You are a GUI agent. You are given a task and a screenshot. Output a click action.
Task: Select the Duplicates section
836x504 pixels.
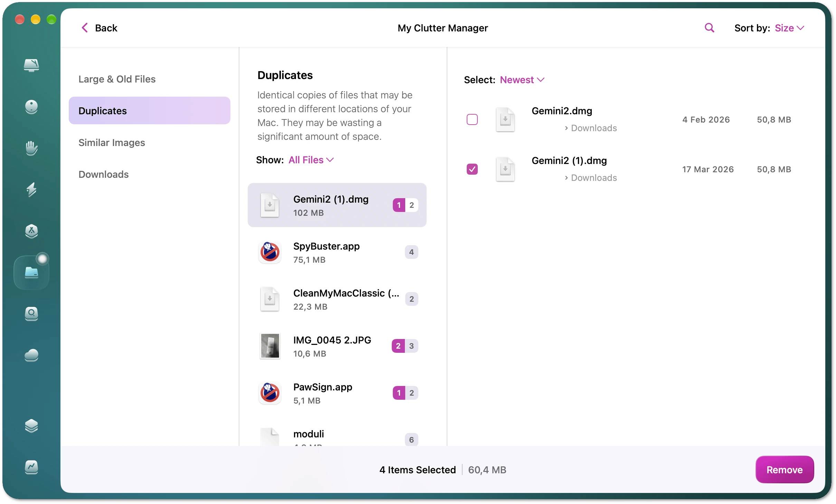tap(149, 110)
